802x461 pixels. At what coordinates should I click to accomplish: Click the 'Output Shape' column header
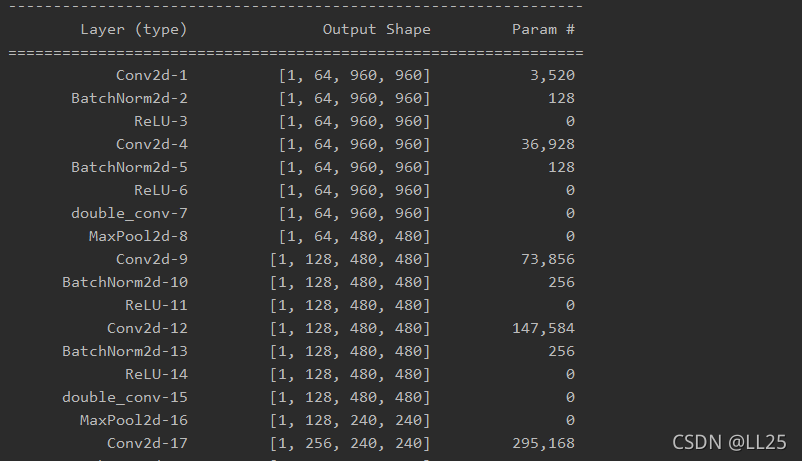click(x=376, y=30)
